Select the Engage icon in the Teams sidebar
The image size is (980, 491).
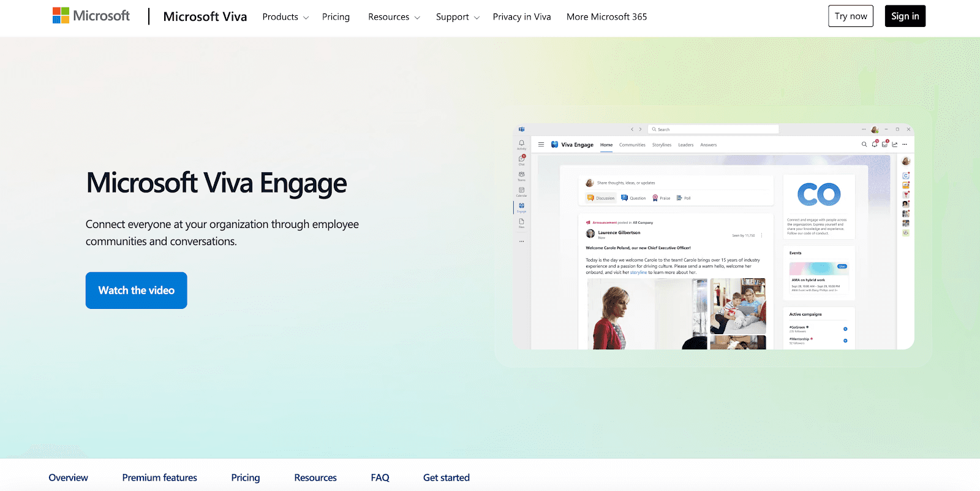click(x=522, y=207)
